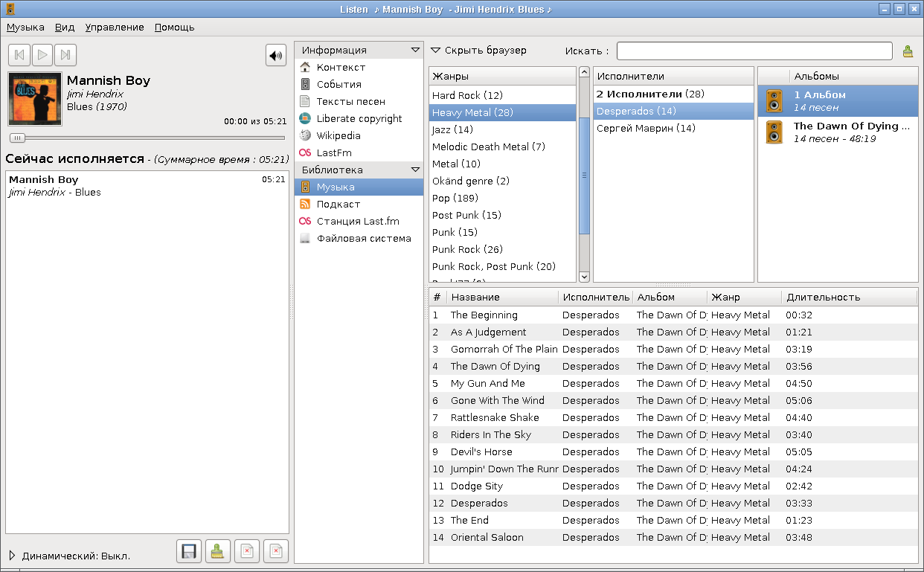Open the Управление menu
The height and width of the screenshot is (572, 924).
(115, 27)
